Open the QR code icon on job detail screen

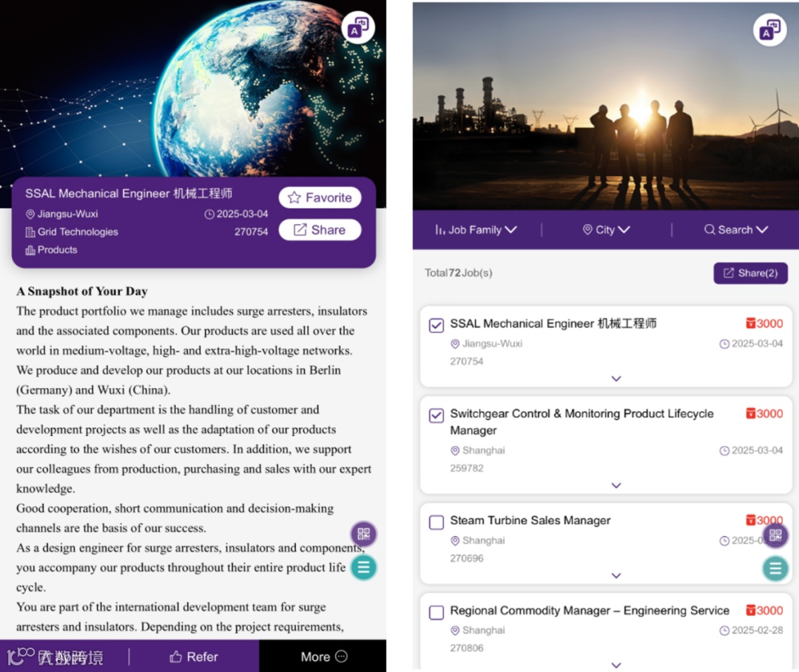click(363, 534)
